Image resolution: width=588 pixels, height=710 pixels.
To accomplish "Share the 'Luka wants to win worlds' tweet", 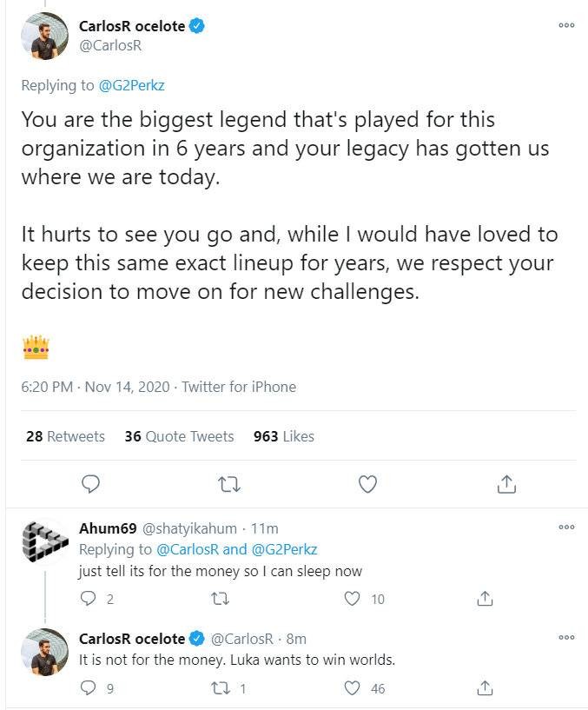I will pyautogui.click(x=486, y=688).
